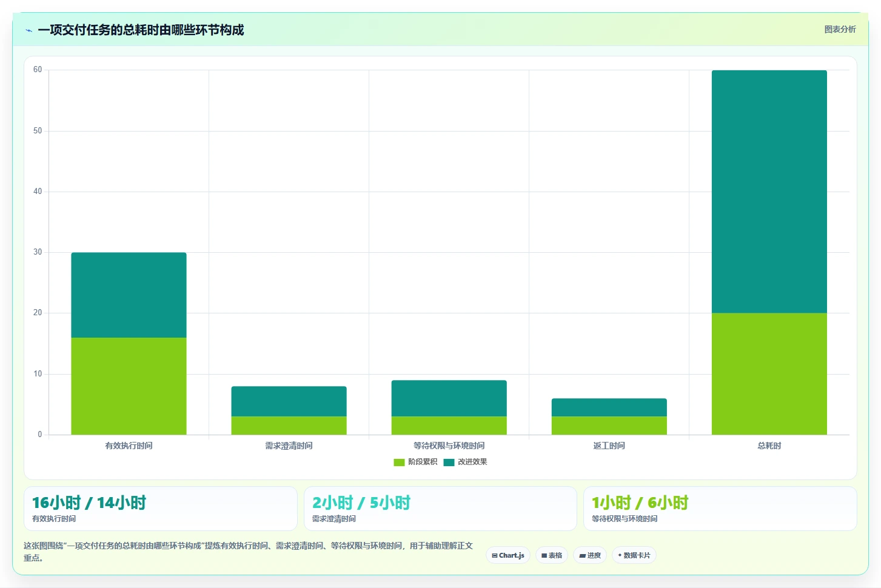Toggle the 改进效果 legend color swatch

pyautogui.click(x=449, y=462)
